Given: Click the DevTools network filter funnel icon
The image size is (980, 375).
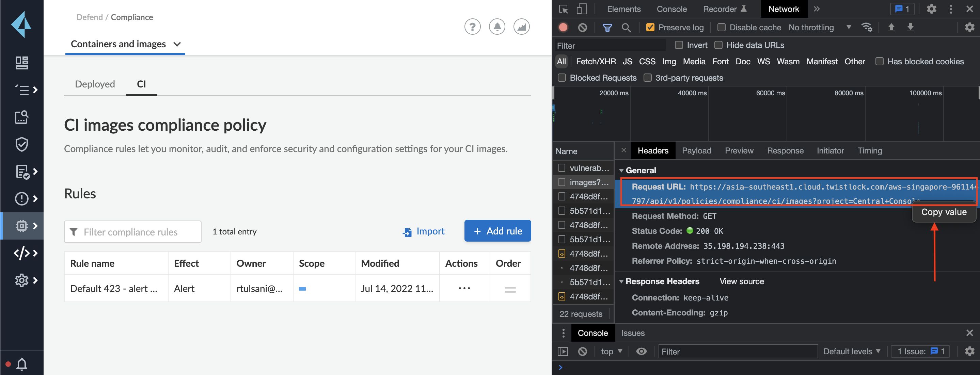Looking at the screenshot, I should click(x=607, y=27).
